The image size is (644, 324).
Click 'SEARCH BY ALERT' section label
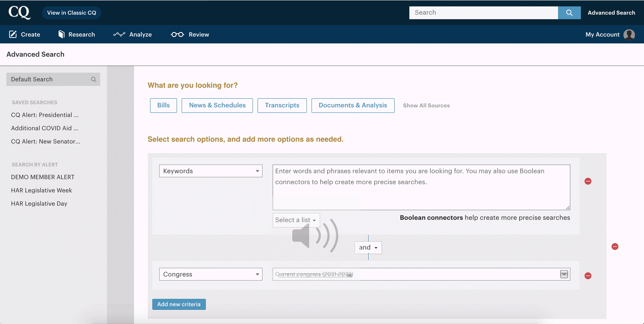click(x=35, y=165)
